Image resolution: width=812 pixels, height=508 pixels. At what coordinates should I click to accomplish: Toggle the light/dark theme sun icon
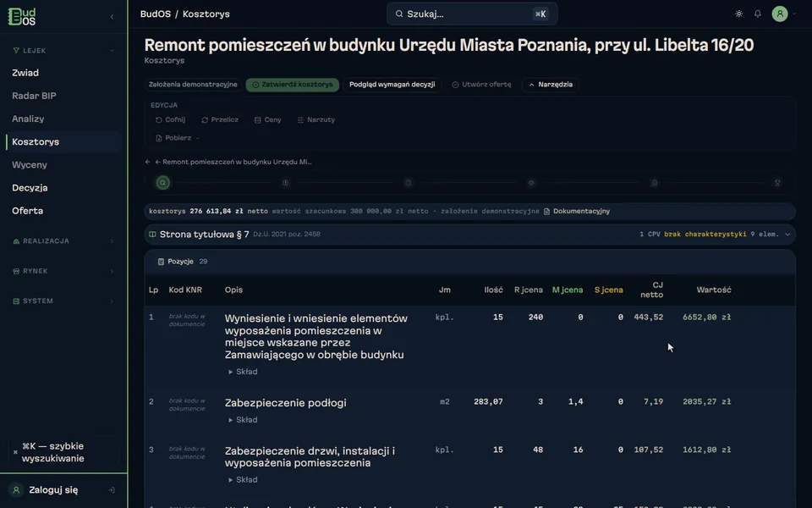pos(739,14)
